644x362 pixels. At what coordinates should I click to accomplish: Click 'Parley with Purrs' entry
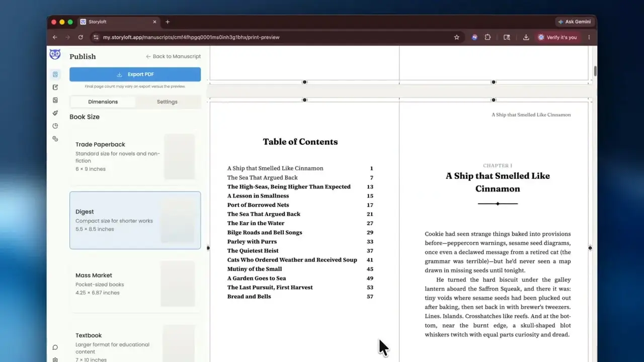pos(300,241)
